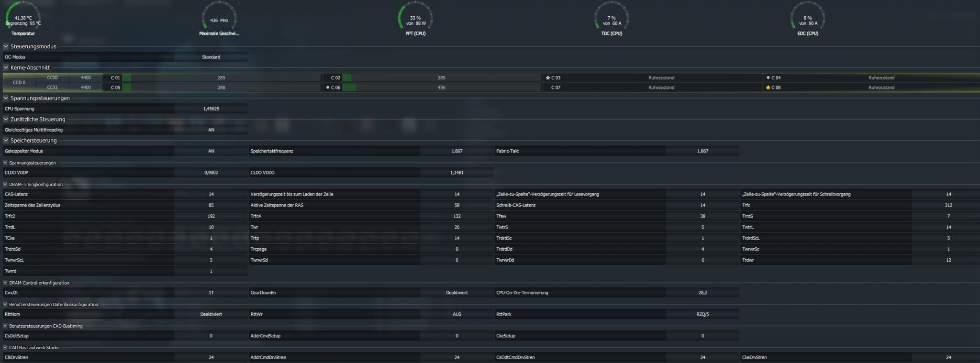This screenshot has height=363, width=980.
Task: Collapse the Steuerungsmodus section
Action: click(x=6, y=46)
